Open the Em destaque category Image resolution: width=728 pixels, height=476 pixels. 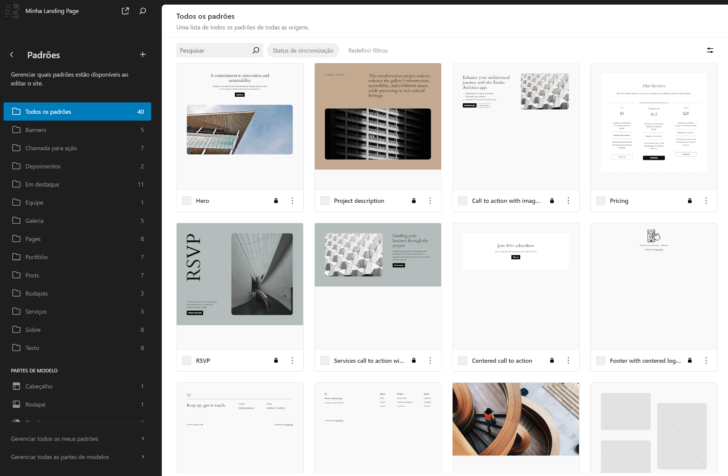point(77,184)
